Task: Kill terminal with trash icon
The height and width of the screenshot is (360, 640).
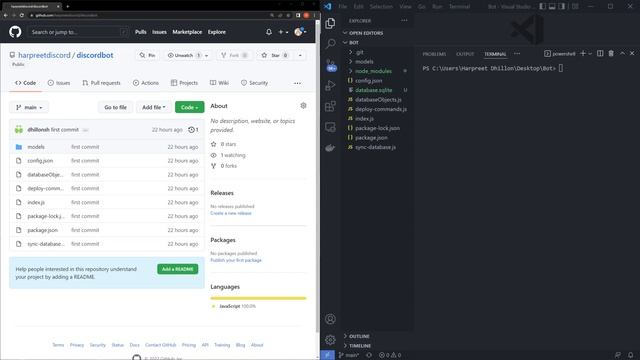Action: 611,53
